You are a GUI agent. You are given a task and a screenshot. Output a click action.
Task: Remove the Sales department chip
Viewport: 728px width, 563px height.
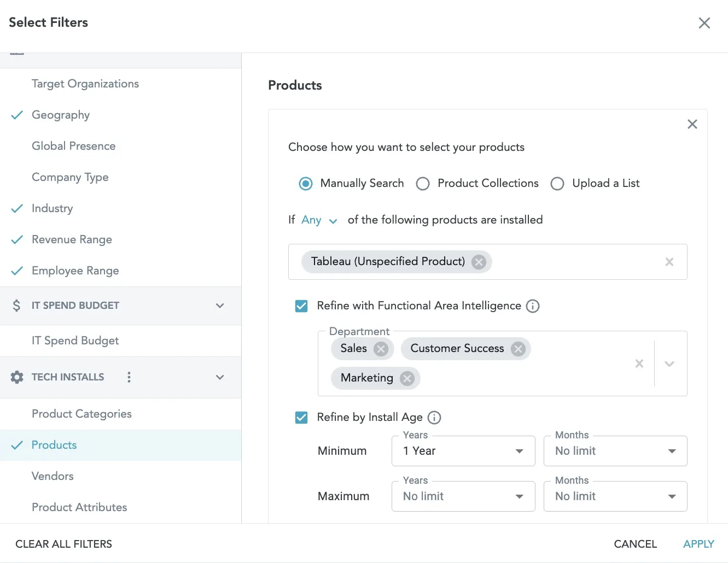pyautogui.click(x=381, y=349)
